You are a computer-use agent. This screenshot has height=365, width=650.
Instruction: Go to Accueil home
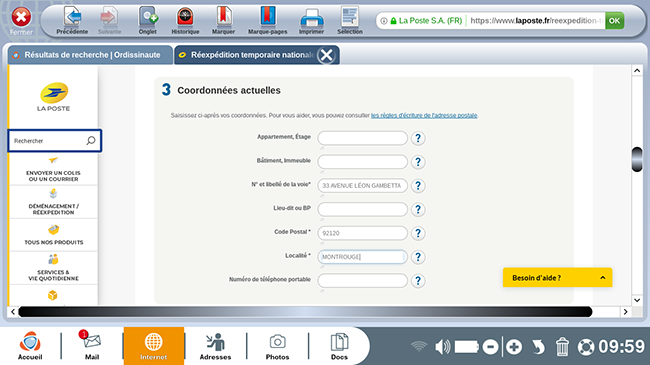pyautogui.click(x=30, y=346)
